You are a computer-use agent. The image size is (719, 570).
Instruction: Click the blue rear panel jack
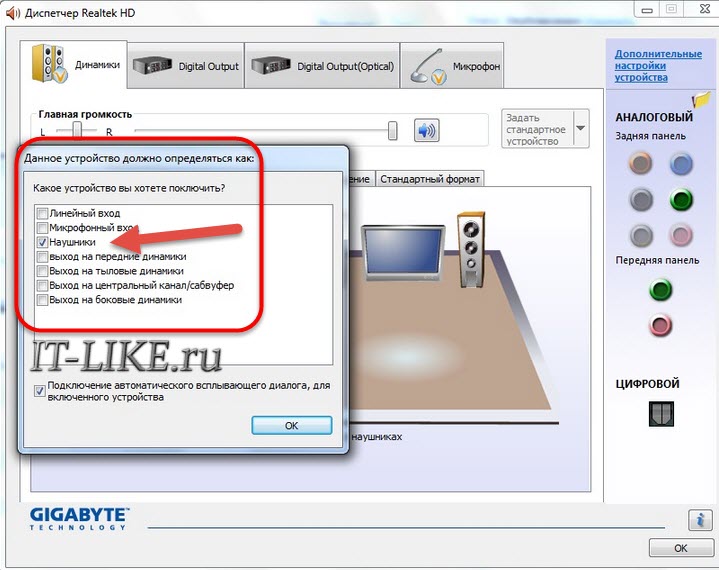pos(681,164)
